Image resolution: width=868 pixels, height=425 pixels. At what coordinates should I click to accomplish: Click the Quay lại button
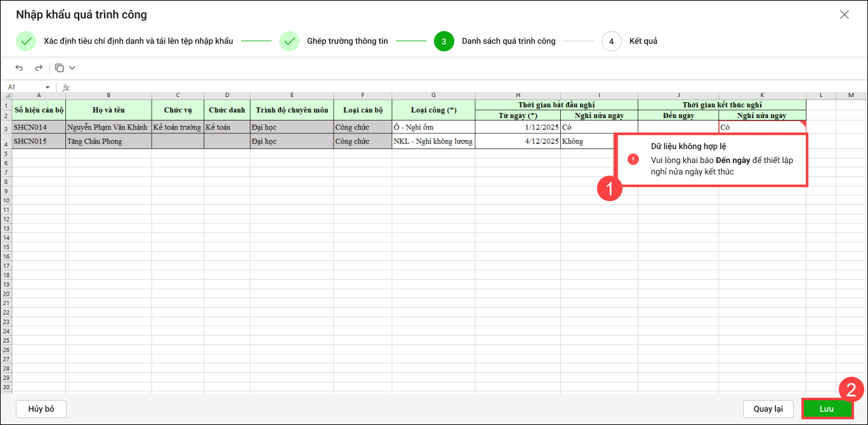768,409
